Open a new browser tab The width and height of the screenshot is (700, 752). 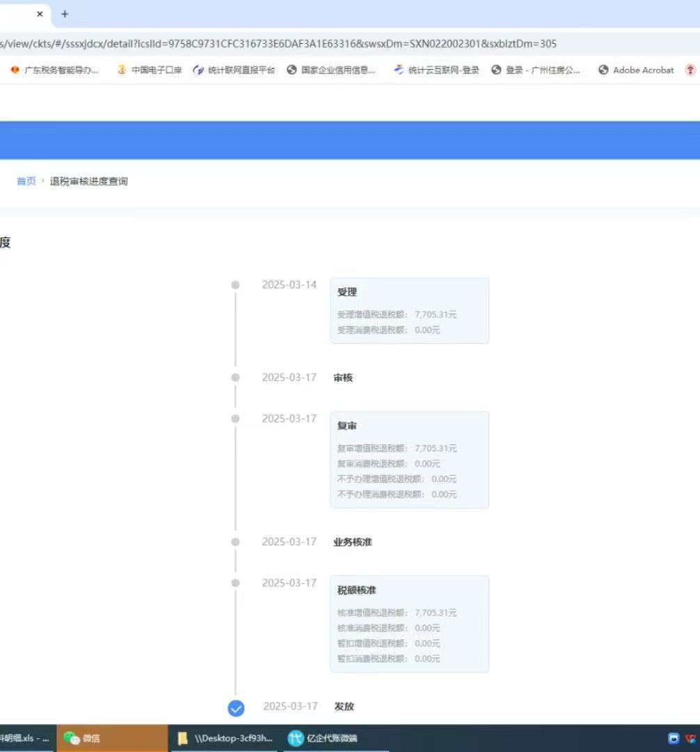pos(64,14)
